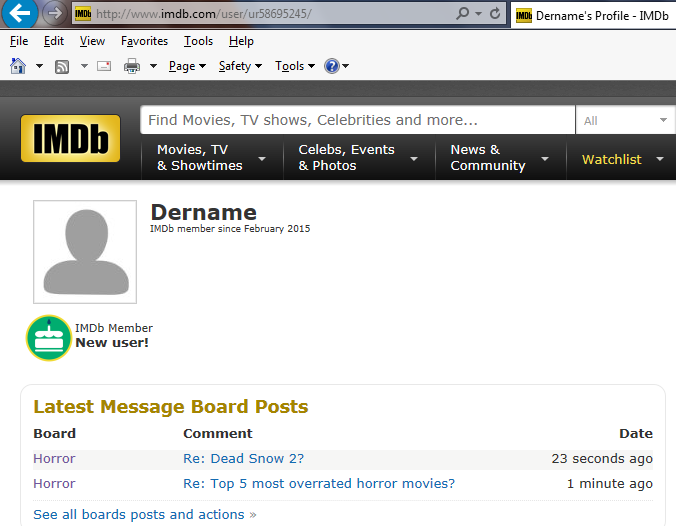The image size is (676, 526).
Task: Go back with the browser Back arrow
Action: (19, 13)
